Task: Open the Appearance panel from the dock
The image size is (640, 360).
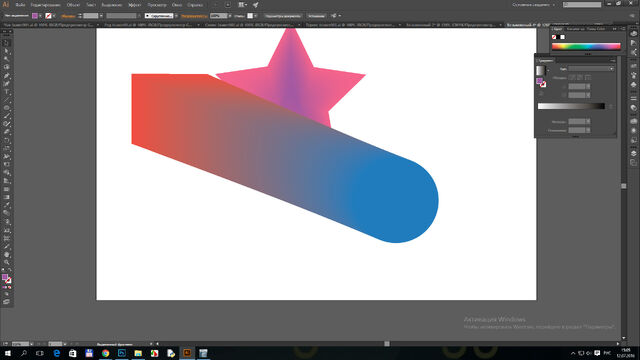Action: pyautogui.click(x=633, y=131)
